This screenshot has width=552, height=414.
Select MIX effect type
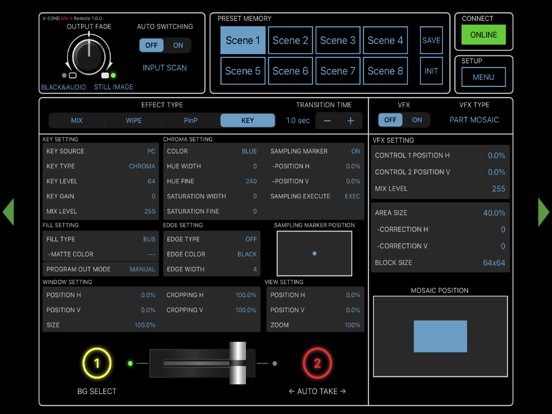click(x=77, y=120)
